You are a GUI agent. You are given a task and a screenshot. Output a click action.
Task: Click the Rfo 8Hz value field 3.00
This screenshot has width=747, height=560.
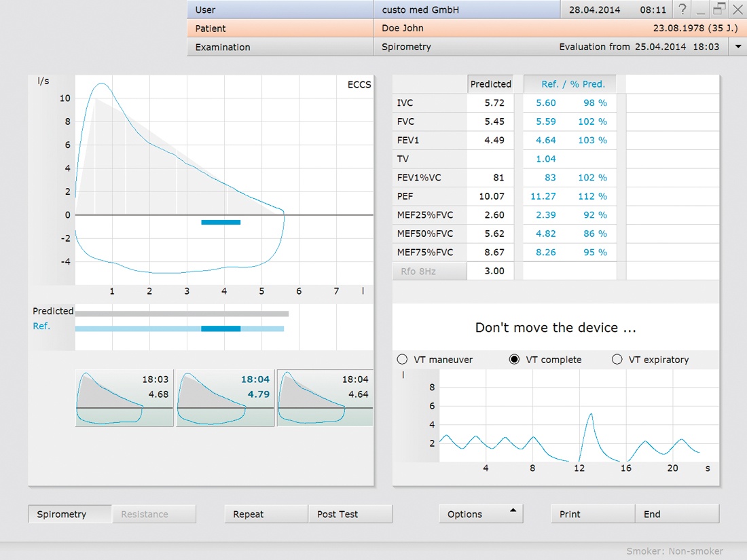pyautogui.click(x=491, y=271)
